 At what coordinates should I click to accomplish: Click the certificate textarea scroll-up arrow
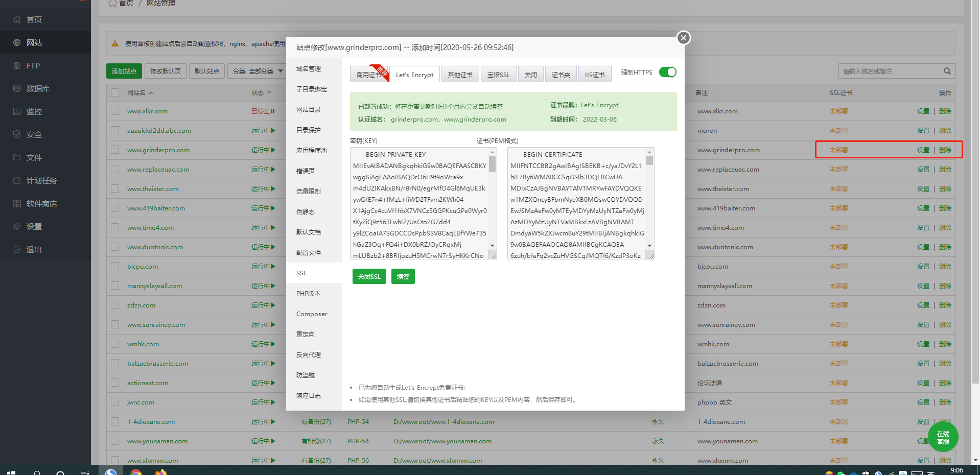coord(650,152)
